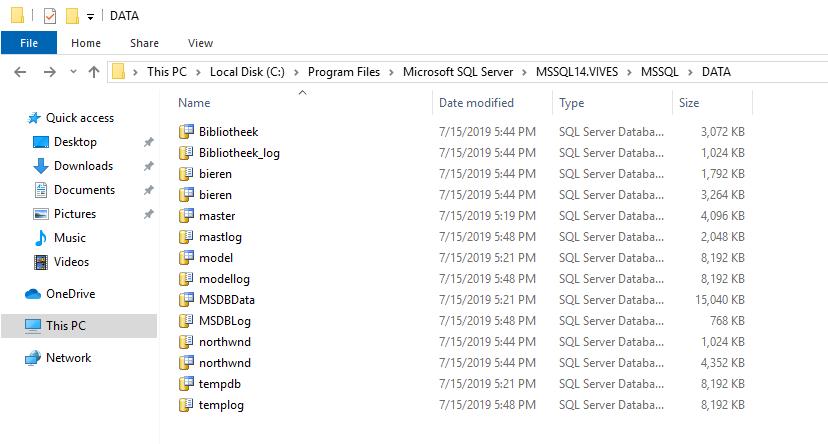This screenshot has width=828, height=444.
Task: Select northwnd file sized 1,024 KB
Action: click(224, 342)
